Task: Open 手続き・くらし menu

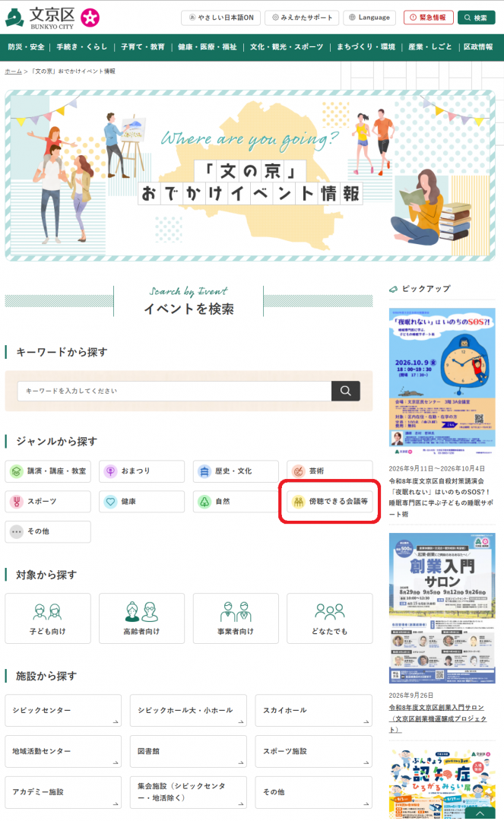Action: (81, 47)
